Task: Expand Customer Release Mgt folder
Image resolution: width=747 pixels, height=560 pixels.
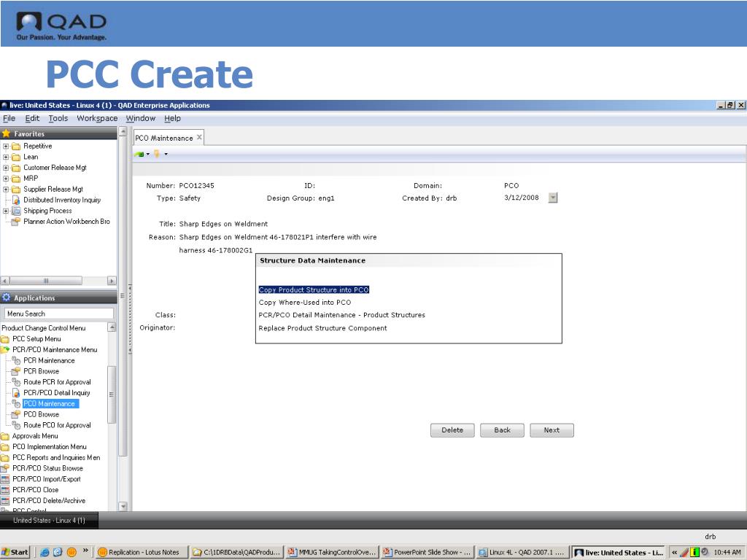Action: click(6, 168)
